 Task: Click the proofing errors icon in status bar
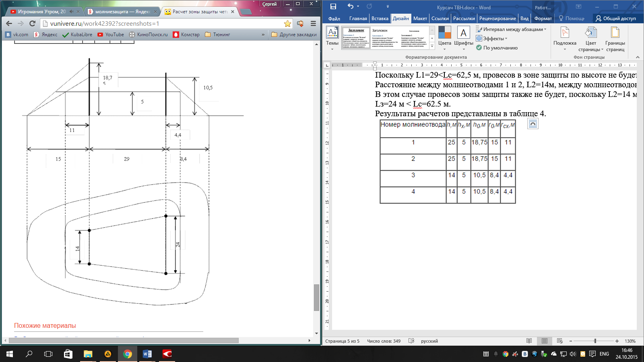click(x=411, y=341)
